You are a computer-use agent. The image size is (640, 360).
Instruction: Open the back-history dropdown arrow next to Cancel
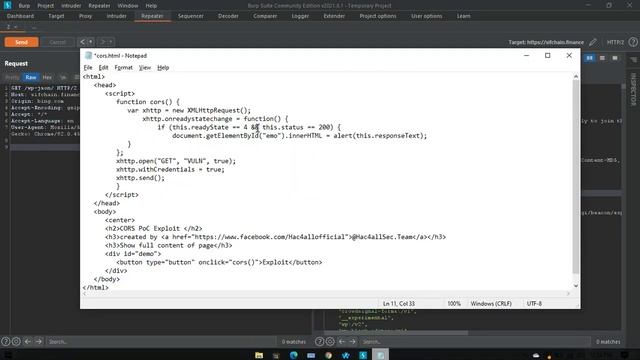coord(91,42)
